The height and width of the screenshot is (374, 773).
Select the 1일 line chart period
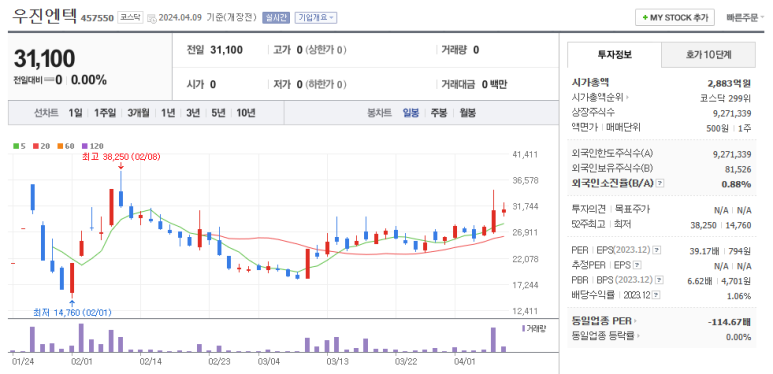[x=75, y=113]
